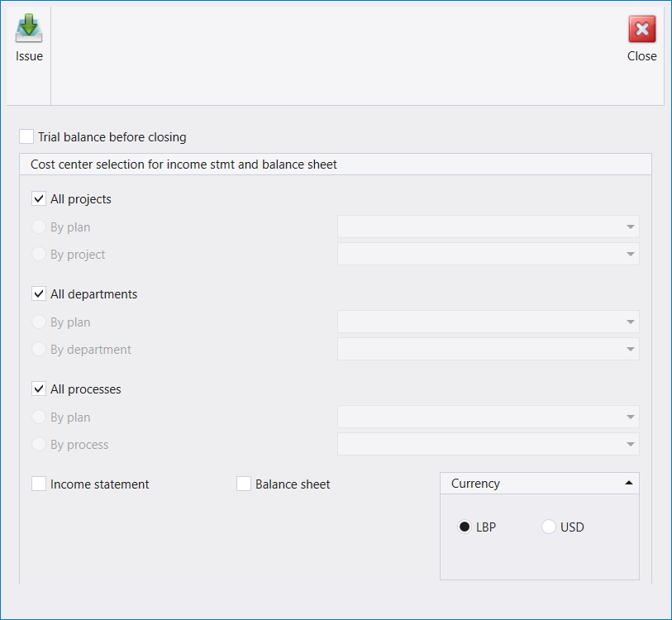Open the By project dropdown
This screenshot has width=672, height=620.
[489, 254]
